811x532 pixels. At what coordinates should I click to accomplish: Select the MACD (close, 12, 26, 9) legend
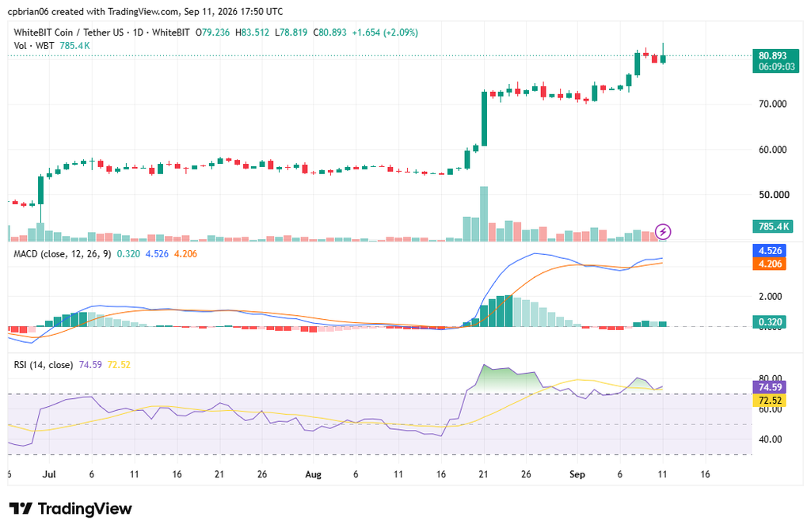pos(62,254)
